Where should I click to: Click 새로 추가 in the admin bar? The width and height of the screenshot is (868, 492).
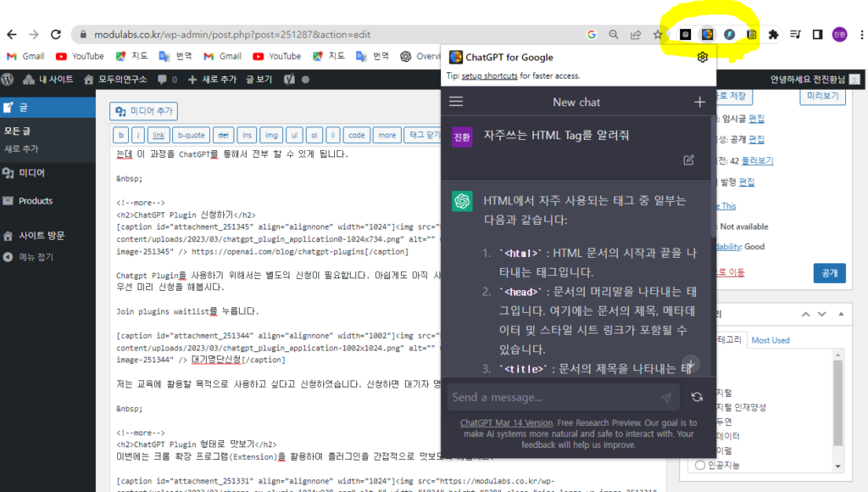coord(213,79)
